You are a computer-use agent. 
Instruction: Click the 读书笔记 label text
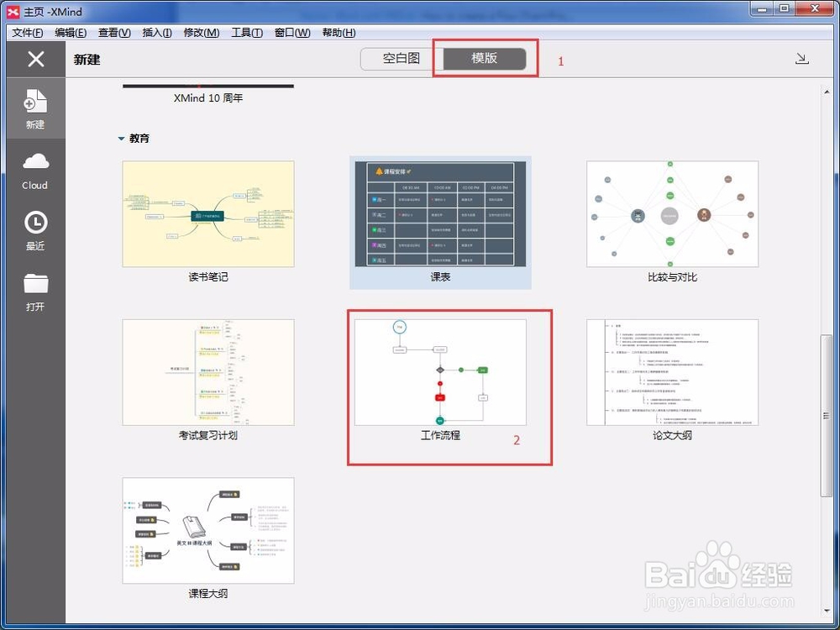click(x=207, y=277)
